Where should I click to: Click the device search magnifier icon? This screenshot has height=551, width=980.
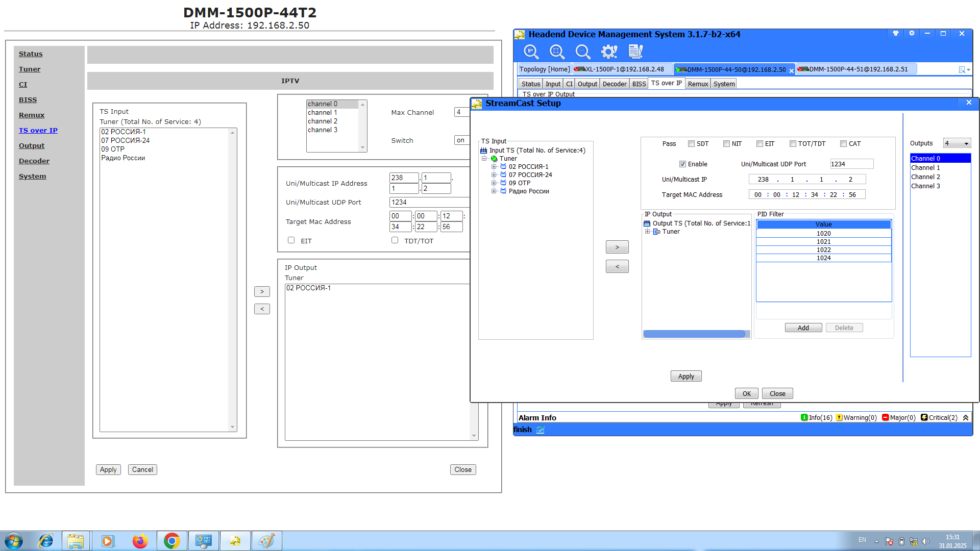[x=557, y=52]
